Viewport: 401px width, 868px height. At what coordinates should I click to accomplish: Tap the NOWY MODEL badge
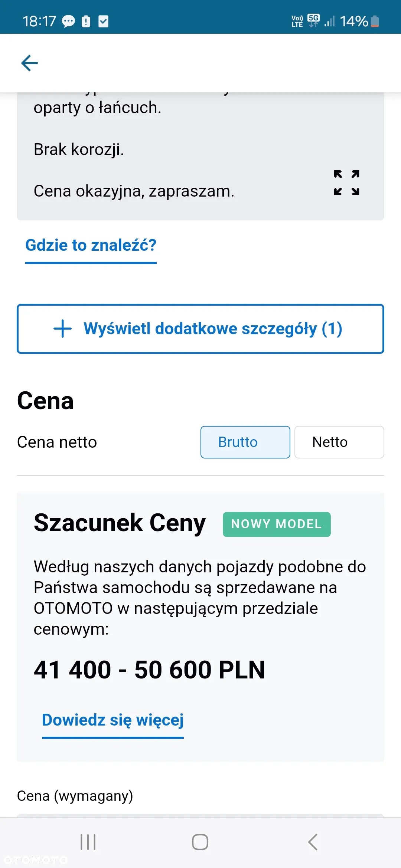click(277, 524)
